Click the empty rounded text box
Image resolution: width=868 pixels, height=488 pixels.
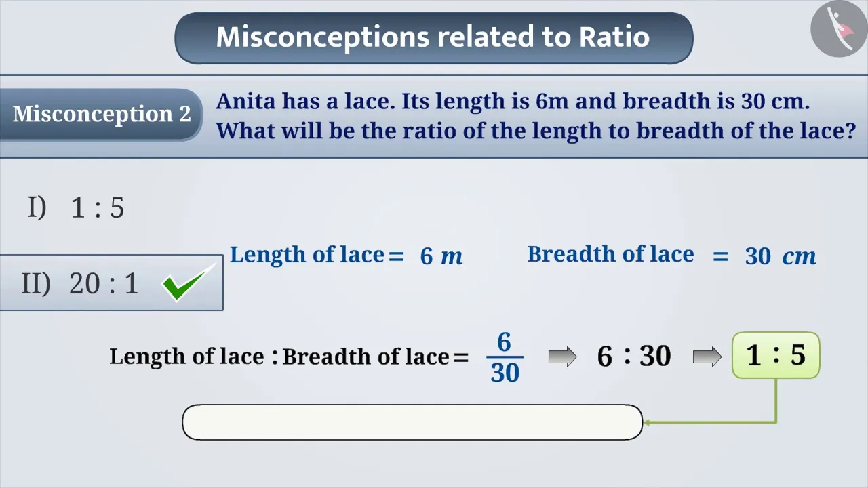(412, 422)
